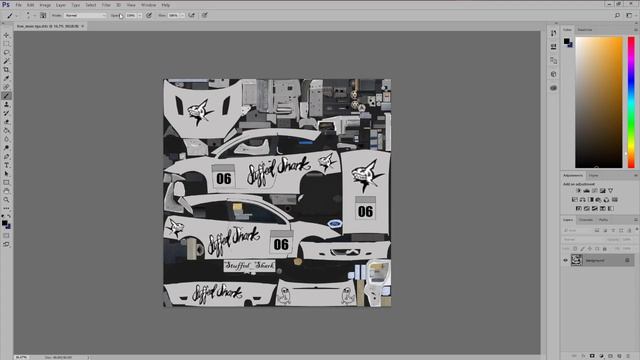Select the Horizontal Type tool
Viewport: 640px width, 360px height.
coord(6,165)
